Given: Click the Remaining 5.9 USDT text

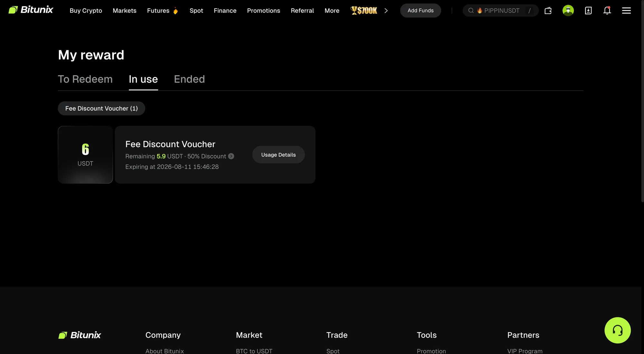Looking at the screenshot, I should 154,156.
